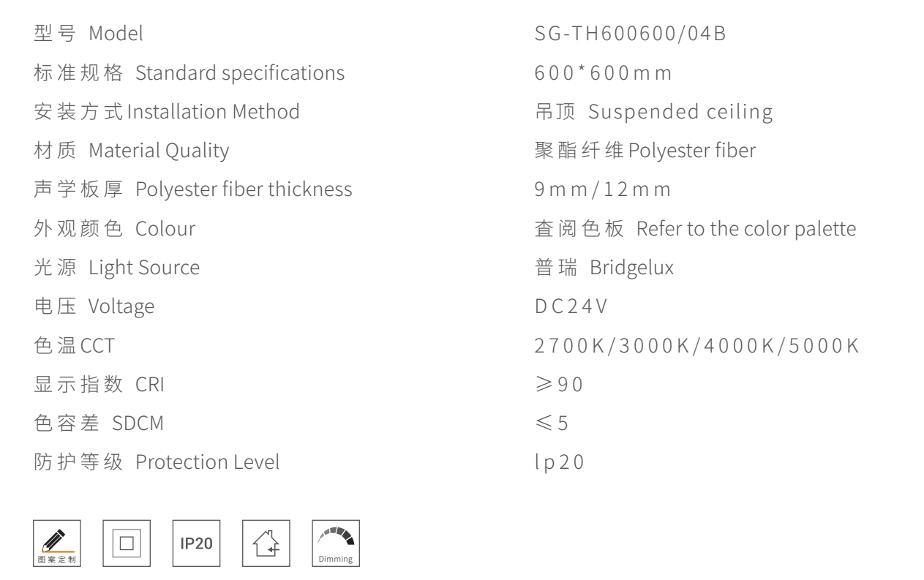Click the nested double-square icon
This screenshot has height=580, width=924.
(127, 543)
